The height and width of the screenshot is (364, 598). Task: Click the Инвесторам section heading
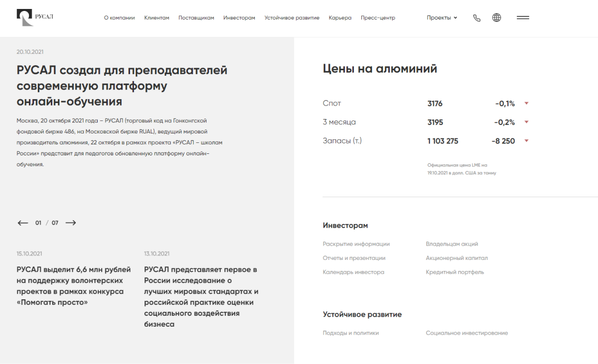pos(345,226)
